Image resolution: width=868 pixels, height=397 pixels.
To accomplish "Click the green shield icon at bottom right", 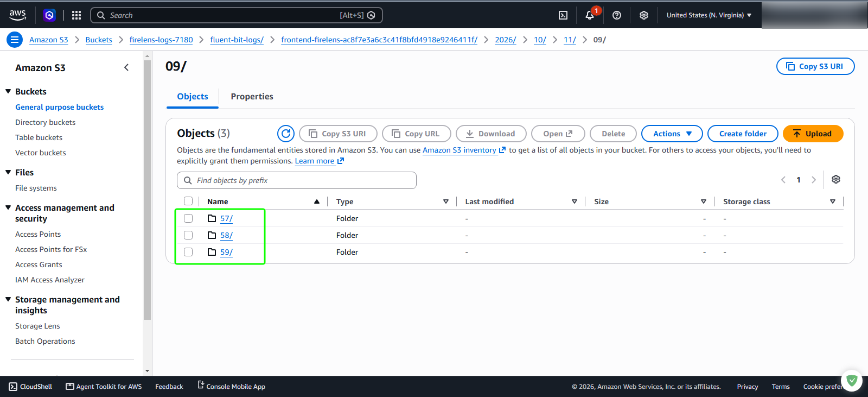I will tap(852, 381).
